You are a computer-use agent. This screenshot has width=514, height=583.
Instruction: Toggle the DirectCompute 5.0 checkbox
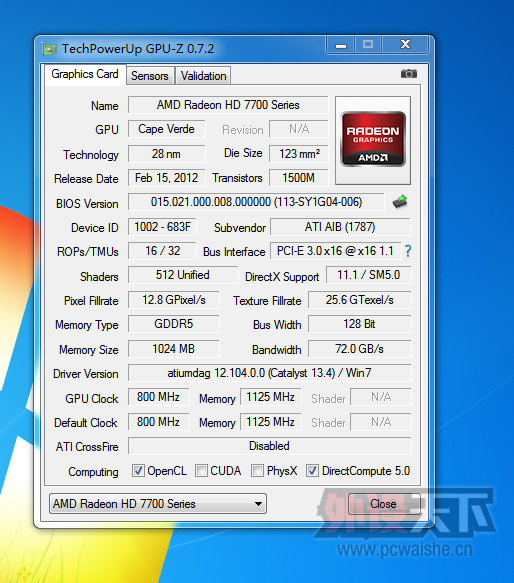(312, 471)
